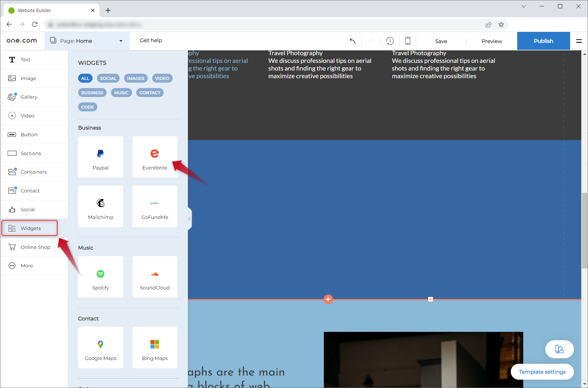The width and height of the screenshot is (588, 388).
Task: Open the Sections panel
Action: (31, 153)
